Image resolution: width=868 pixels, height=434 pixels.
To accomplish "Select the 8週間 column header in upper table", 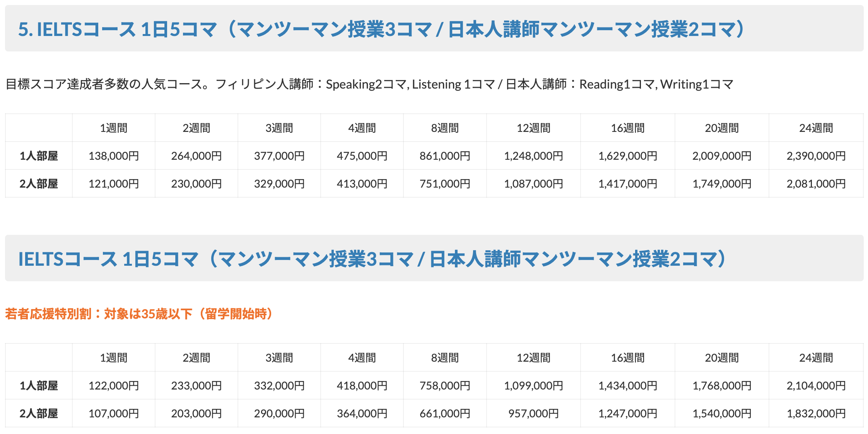I will 445,128.
